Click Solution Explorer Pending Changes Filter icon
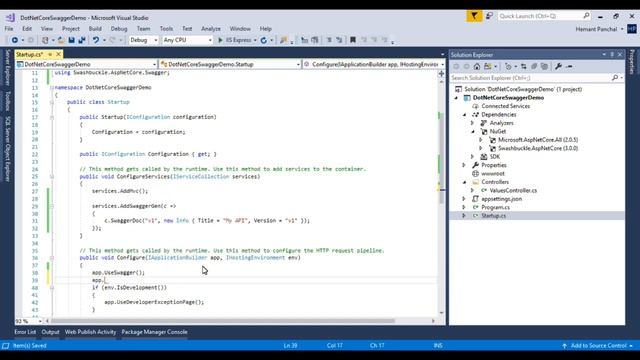The image size is (640, 360). [508, 66]
